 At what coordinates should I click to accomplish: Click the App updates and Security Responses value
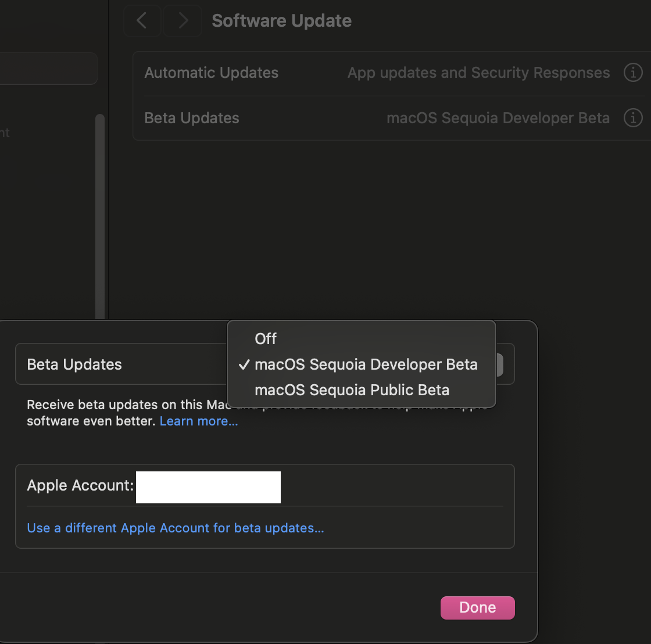click(478, 73)
